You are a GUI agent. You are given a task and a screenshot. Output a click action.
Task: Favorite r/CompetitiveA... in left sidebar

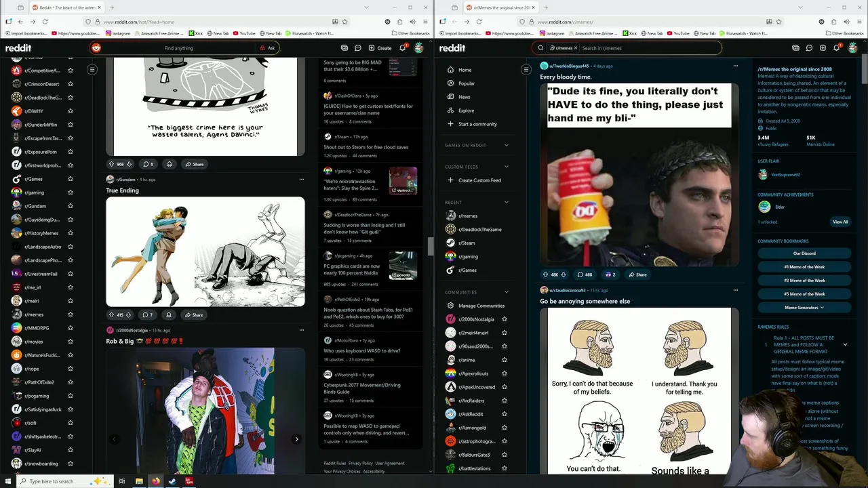point(71,70)
